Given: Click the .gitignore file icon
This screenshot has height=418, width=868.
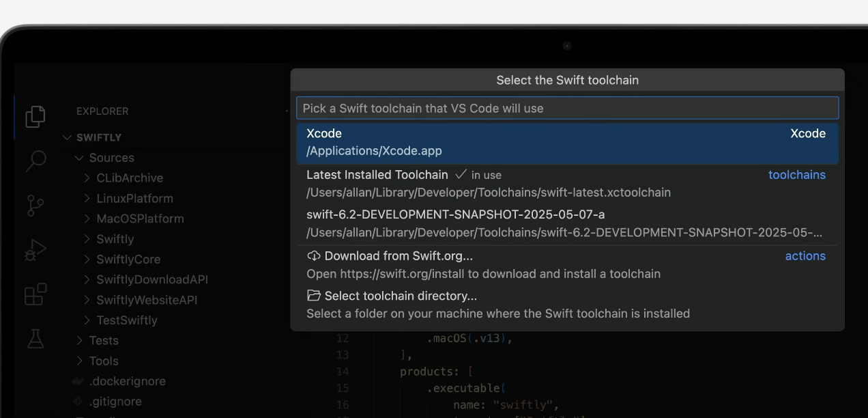Looking at the screenshot, I should [x=78, y=402].
